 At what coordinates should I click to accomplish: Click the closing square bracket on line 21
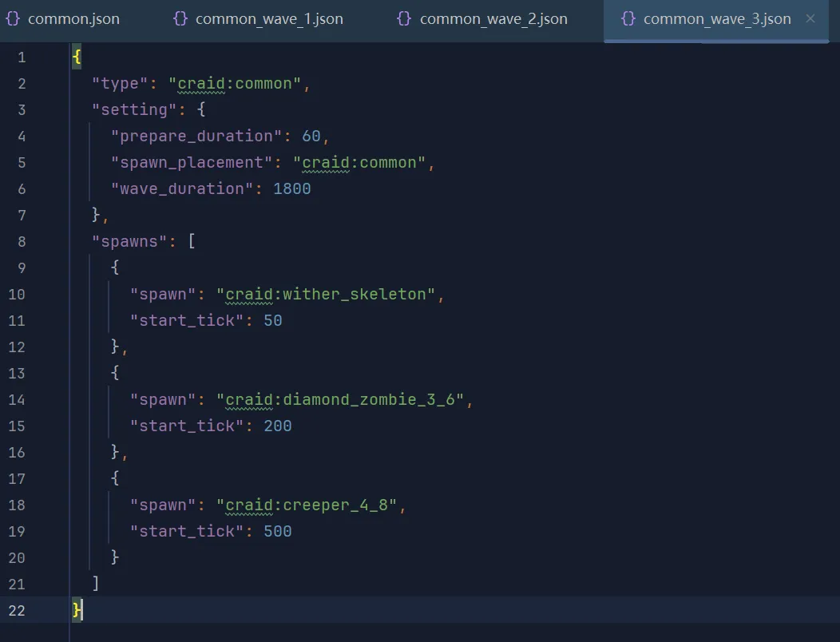click(x=96, y=584)
